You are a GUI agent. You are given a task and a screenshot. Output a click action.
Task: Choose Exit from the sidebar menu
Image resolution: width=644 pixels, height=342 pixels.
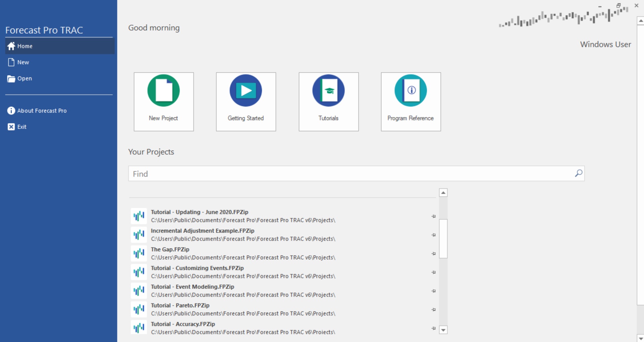coord(60,127)
